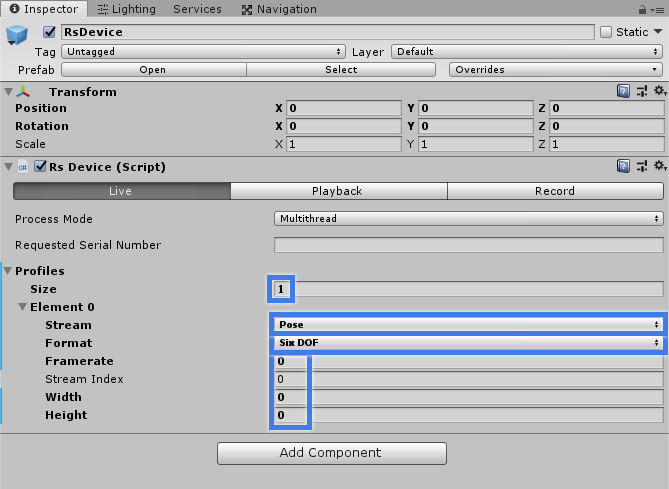The image size is (669, 489).
Task: Click the Requested Serial Number field
Action: (x=468, y=245)
